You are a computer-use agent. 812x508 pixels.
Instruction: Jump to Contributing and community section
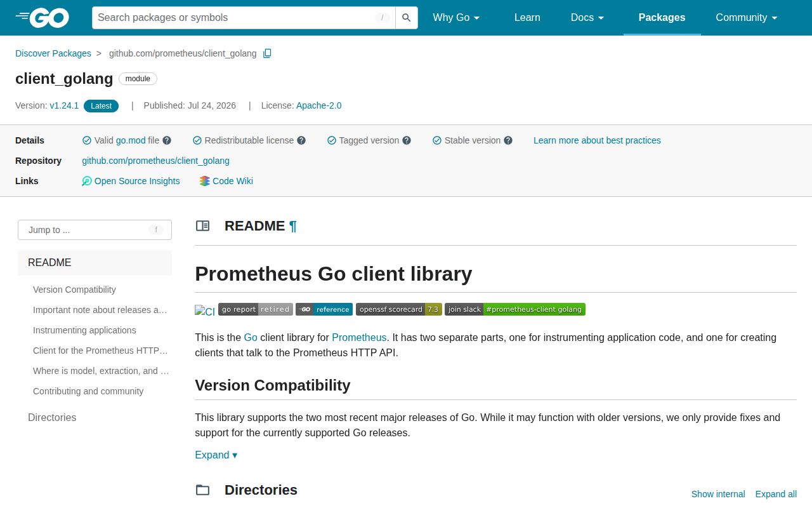(x=88, y=391)
